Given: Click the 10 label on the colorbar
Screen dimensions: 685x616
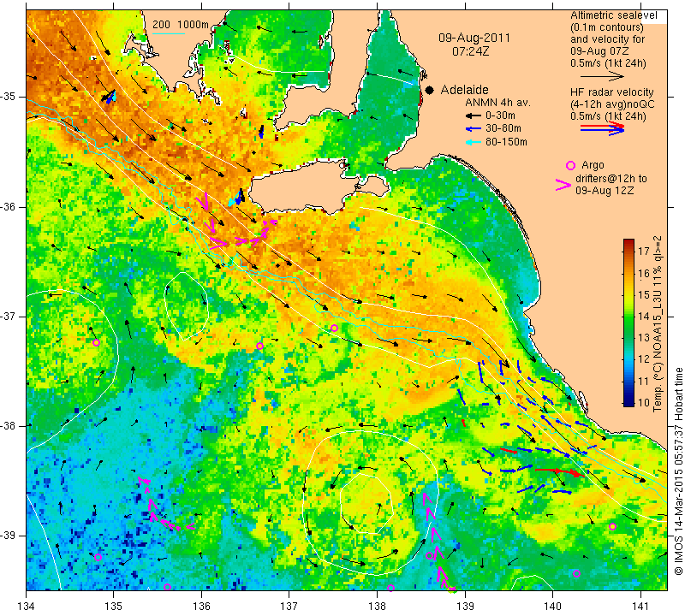Looking at the screenshot, I should tap(644, 402).
